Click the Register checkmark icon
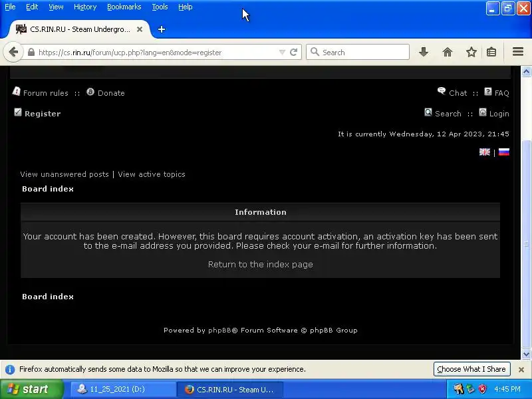Viewport: 532px width, 399px height. point(18,112)
